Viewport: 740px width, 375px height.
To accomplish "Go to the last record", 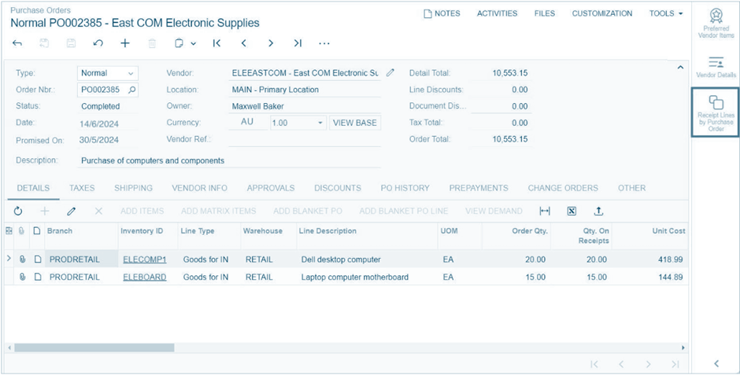I will point(297,43).
